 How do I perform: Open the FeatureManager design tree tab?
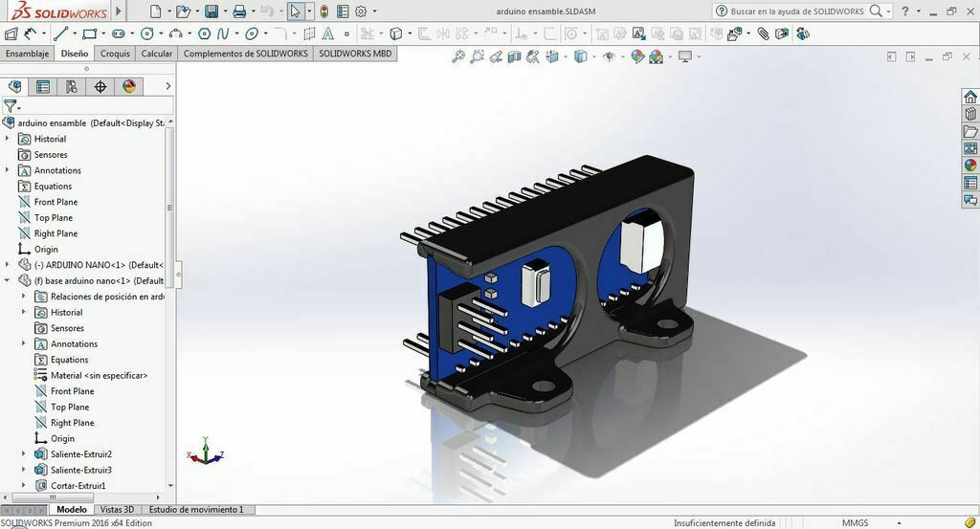coord(14,86)
